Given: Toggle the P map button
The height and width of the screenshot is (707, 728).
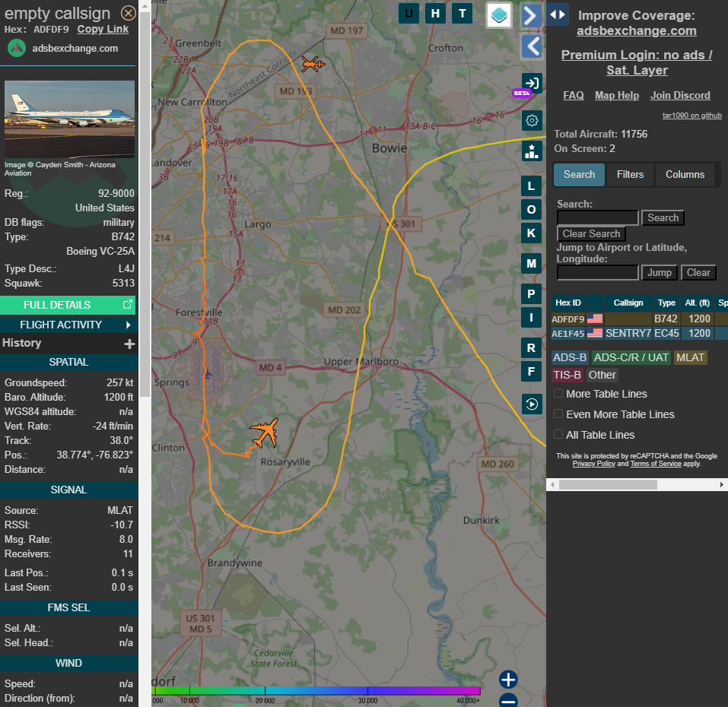Looking at the screenshot, I should click(x=531, y=294).
